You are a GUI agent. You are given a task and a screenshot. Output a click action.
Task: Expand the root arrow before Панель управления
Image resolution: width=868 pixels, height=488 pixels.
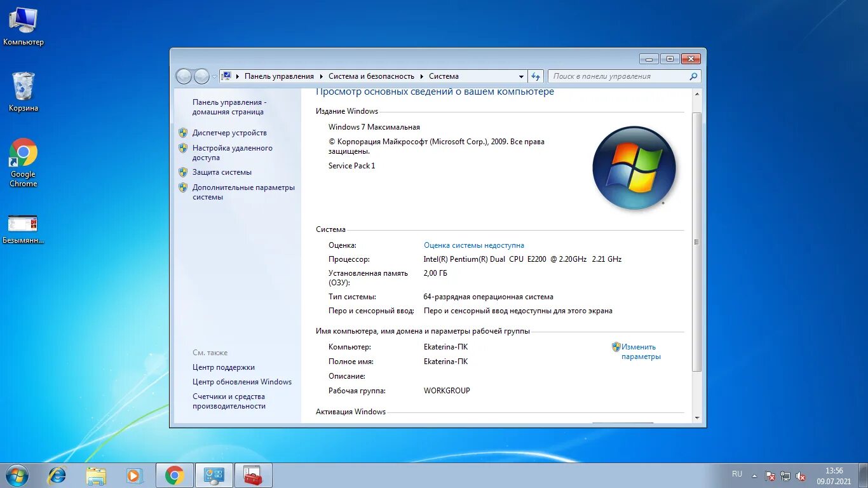(x=238, y=76)
